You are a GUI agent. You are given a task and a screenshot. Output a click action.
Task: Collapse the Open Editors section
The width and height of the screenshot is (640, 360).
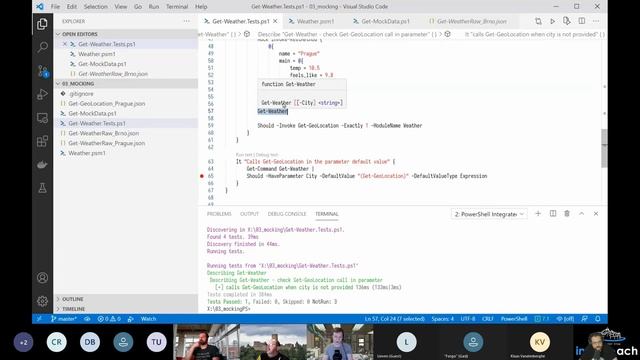pos(126,34)
